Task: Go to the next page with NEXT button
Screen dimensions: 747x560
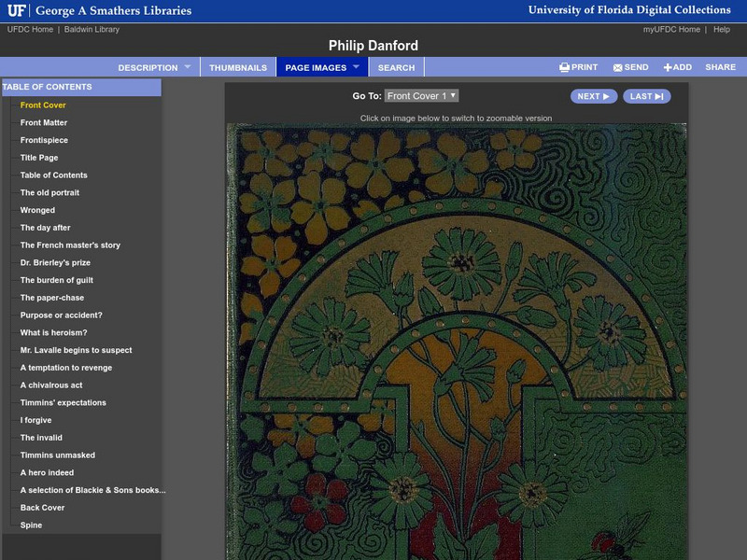Action: [x=593, y=96]
